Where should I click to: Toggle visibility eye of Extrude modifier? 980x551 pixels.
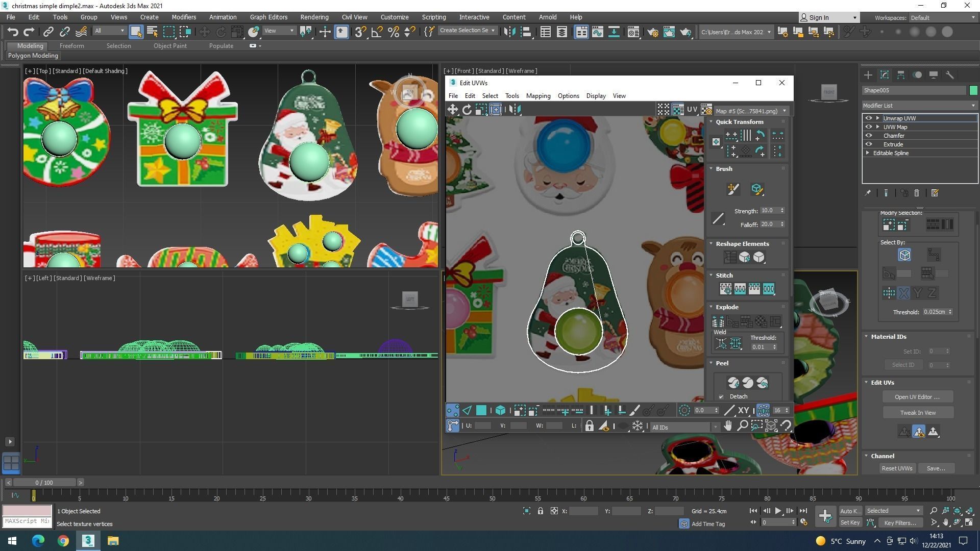point(869,144)
